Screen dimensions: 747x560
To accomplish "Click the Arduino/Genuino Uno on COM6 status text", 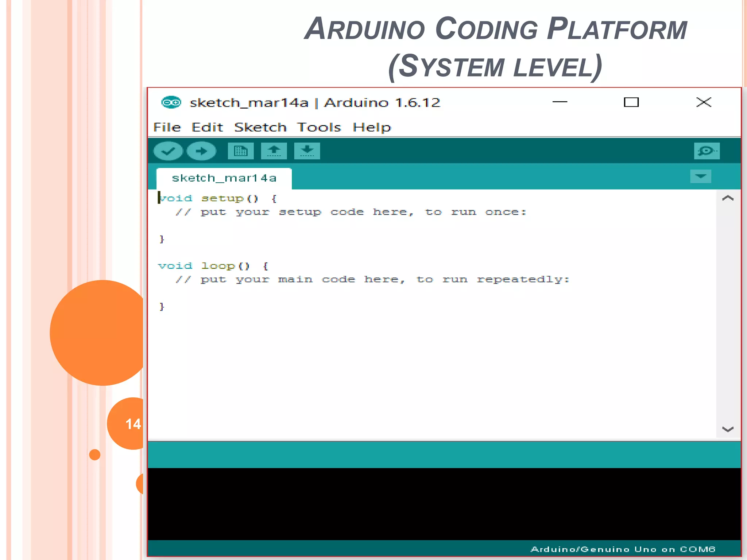I will click(623, 549).
